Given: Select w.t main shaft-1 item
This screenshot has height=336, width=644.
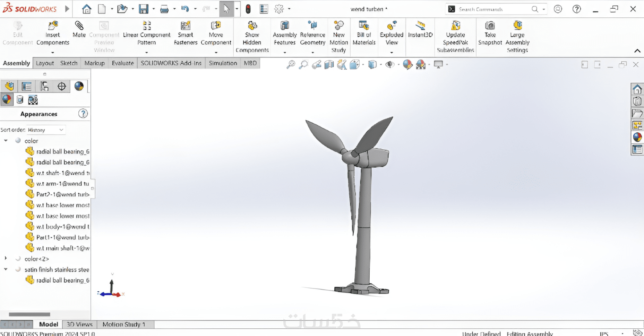Looking at the screenshot, I should point(63,248).
